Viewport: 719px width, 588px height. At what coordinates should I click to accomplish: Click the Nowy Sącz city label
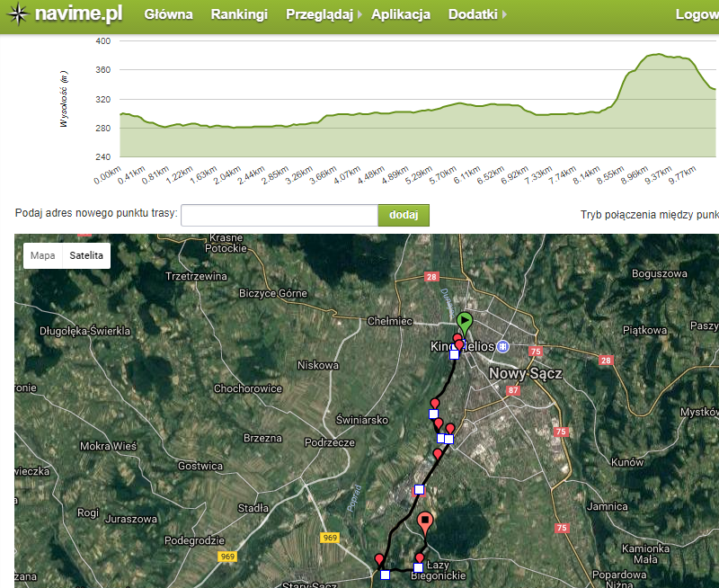(x=525, y=373)
